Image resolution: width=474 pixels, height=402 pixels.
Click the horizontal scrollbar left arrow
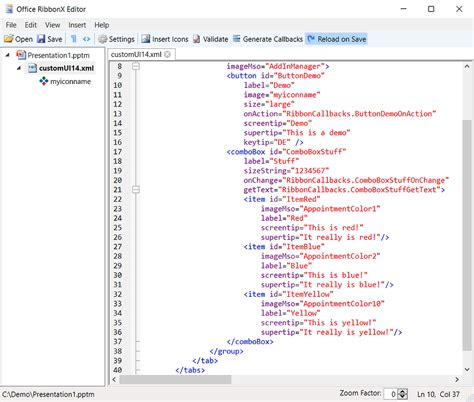114,379
